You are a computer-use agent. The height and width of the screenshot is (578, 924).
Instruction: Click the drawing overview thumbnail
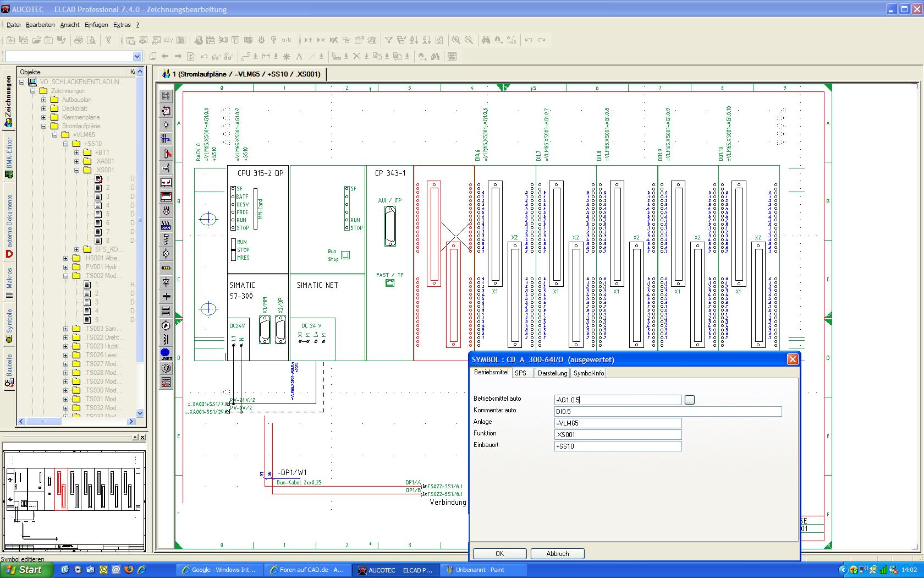pos(74,501)
